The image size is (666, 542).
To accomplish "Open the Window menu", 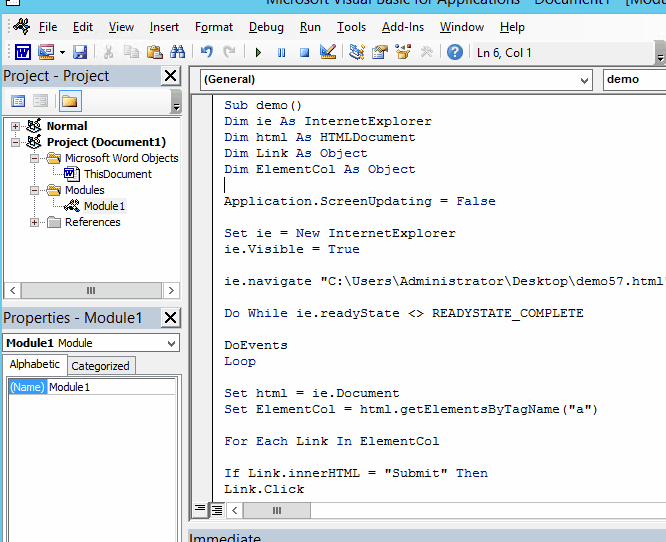I will (x=462, y=27).
